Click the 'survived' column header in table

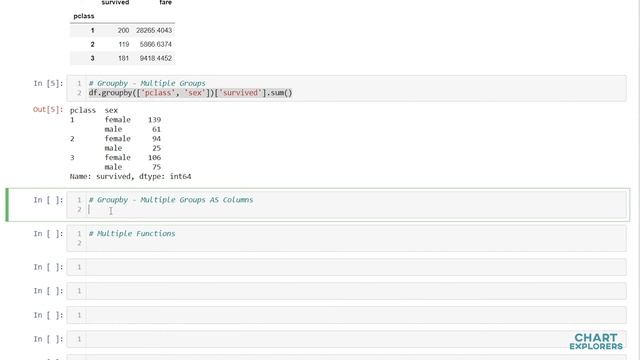(x=115, y=2)
